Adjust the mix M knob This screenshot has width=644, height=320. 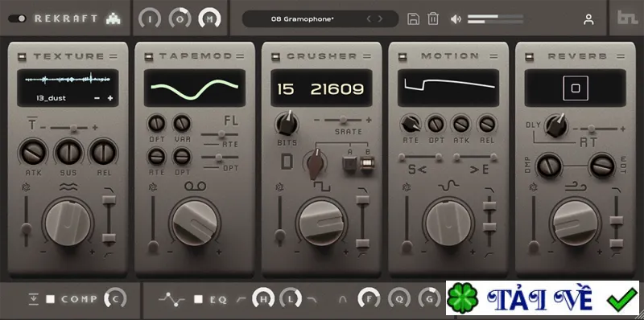tap(210, 18)
